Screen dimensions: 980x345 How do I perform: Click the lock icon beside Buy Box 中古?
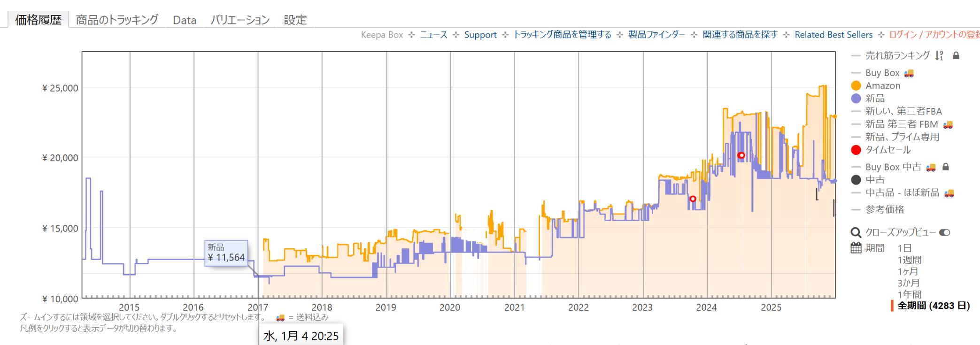coord(946,167)
